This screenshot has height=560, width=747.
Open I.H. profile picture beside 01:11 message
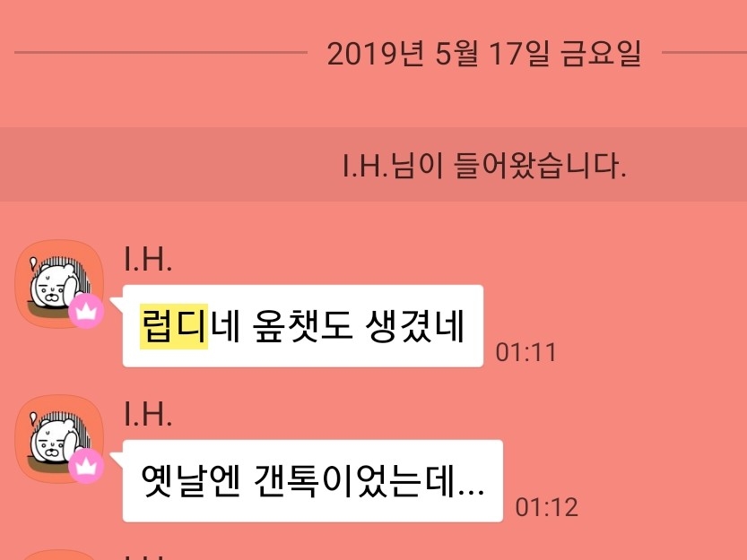(59, 284)
